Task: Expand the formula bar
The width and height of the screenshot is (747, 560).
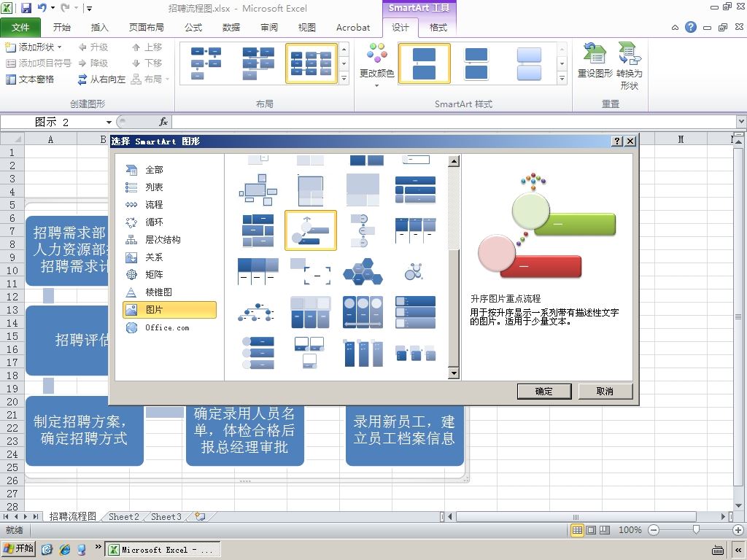Action: 741,122
